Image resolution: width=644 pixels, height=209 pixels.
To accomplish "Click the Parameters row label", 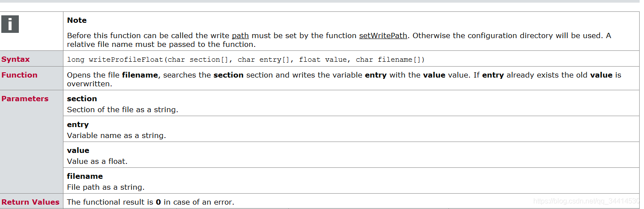I will point(25,99).
